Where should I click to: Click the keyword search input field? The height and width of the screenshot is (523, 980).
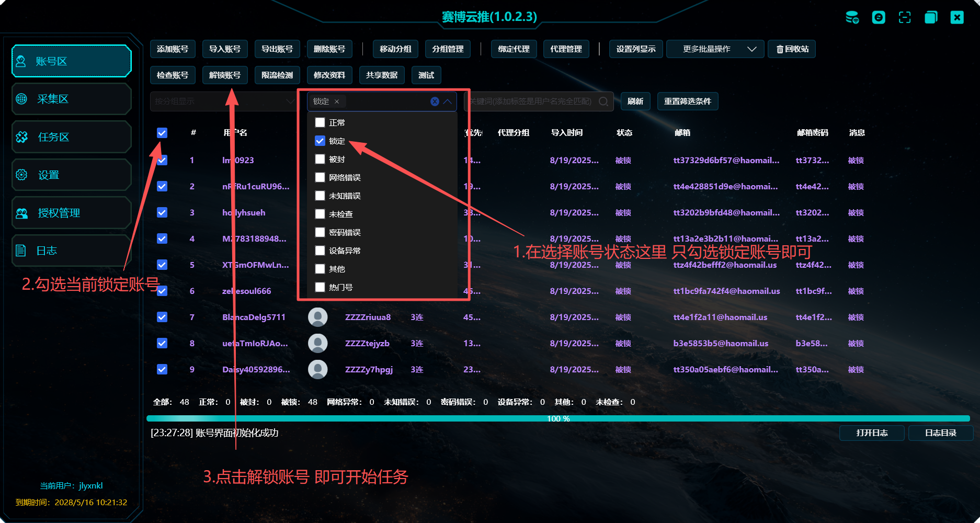pyautogui.click(x=533, y=101)
